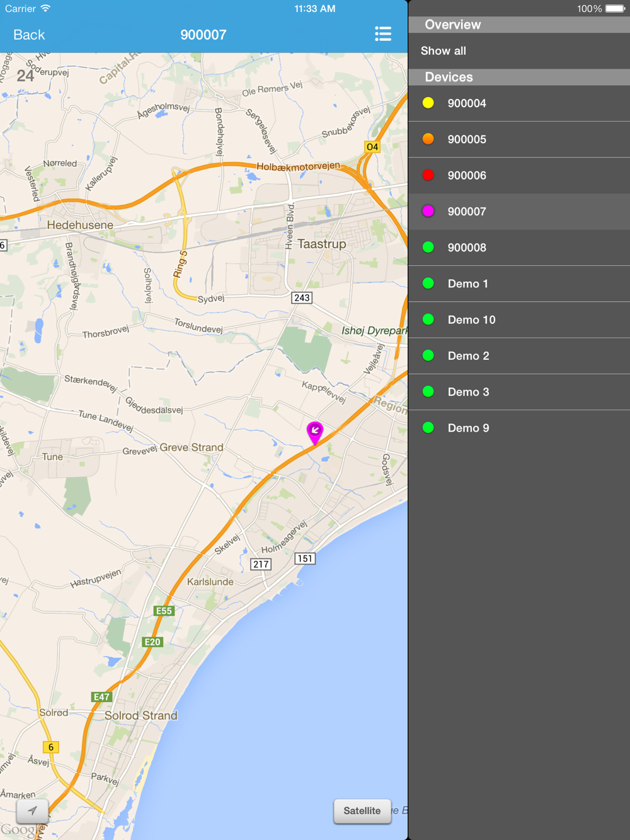Click the yellow dot beside 900004
Viewport: 630px width, 840px height.
coord(428,103)
